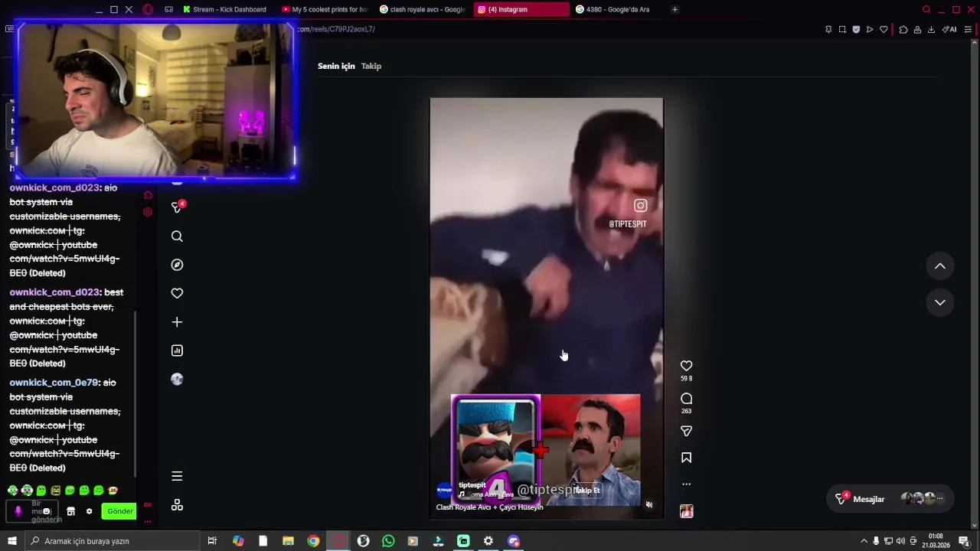Open Instagram messages icon with badge in sidebar
The image size is (980, 551).
coord(177,207)
